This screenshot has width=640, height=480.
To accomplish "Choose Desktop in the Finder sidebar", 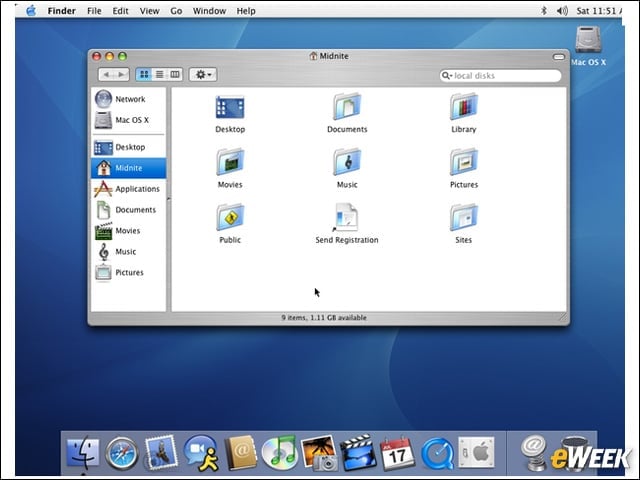I will coord(129,147).
